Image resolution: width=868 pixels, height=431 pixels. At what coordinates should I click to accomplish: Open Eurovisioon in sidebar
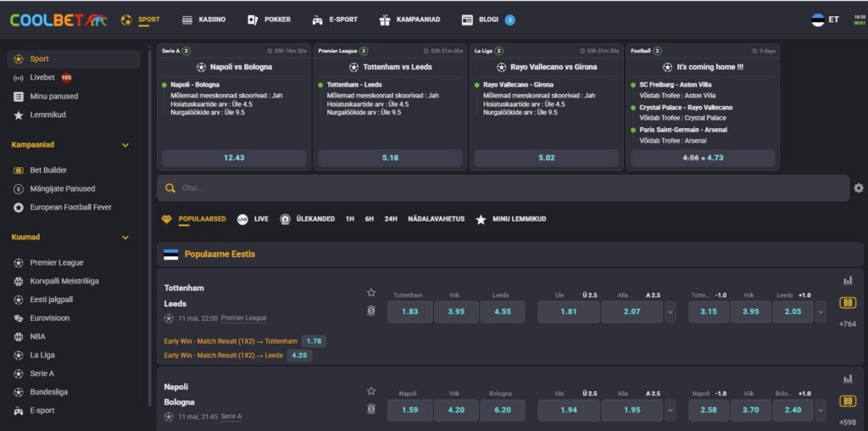49,318
